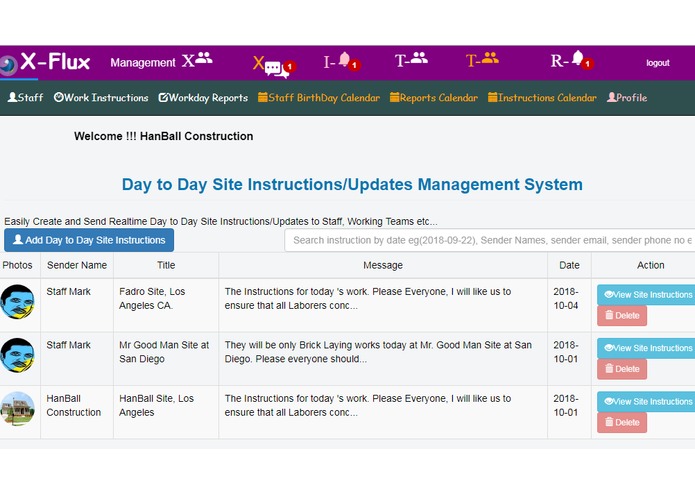Open Management X users icon
This screenshot has width=695, height=494.
(198, 60)
